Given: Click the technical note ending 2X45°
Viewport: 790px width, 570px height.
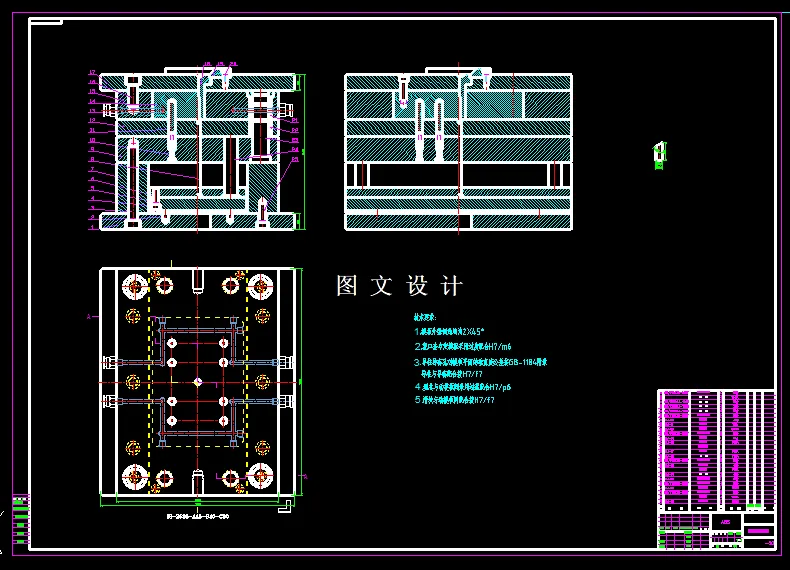Looking at the screenshot, I should coord(449,332).
